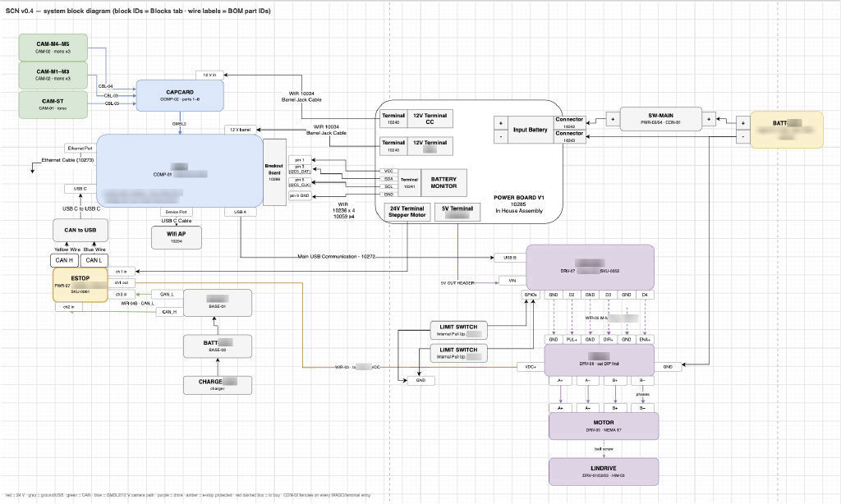Viewport: 841px width, 504px height.
Task: Click the VDC+ port box
Action: coord(531,367)
